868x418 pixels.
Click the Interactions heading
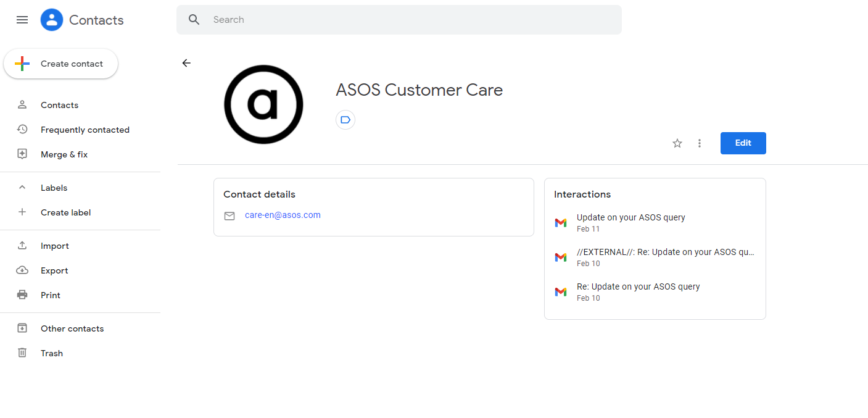coord(582,194)
